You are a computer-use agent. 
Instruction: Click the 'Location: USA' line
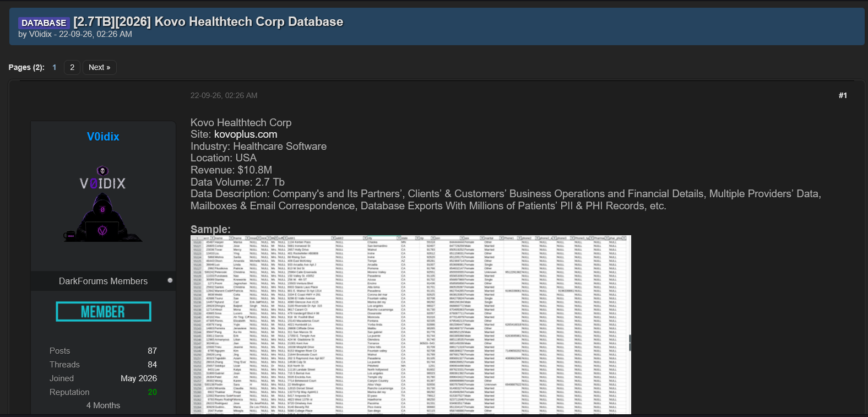tap(224, 158)
